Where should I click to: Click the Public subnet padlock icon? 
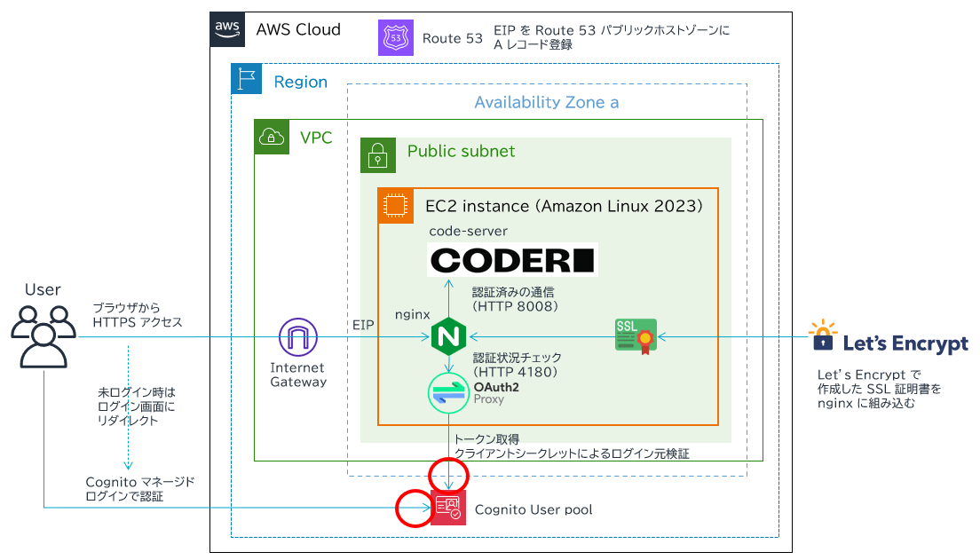376,154
